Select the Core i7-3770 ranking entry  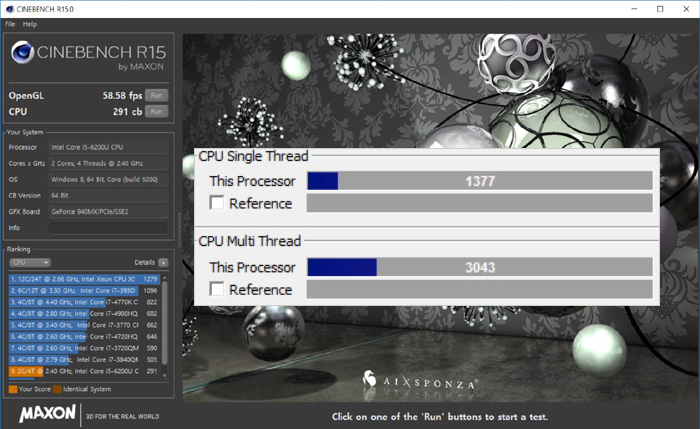tap(83, 325)
